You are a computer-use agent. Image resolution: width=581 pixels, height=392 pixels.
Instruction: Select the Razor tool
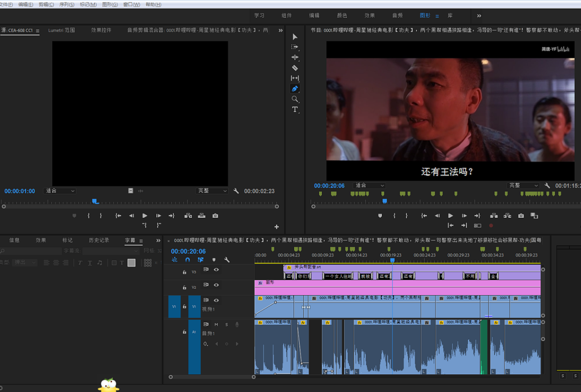tap(295, 68)
